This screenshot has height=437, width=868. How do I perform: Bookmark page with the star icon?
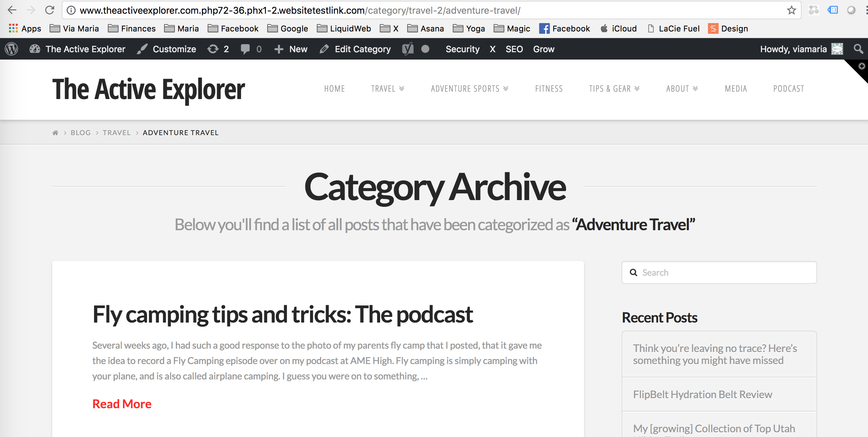[792, 10]
